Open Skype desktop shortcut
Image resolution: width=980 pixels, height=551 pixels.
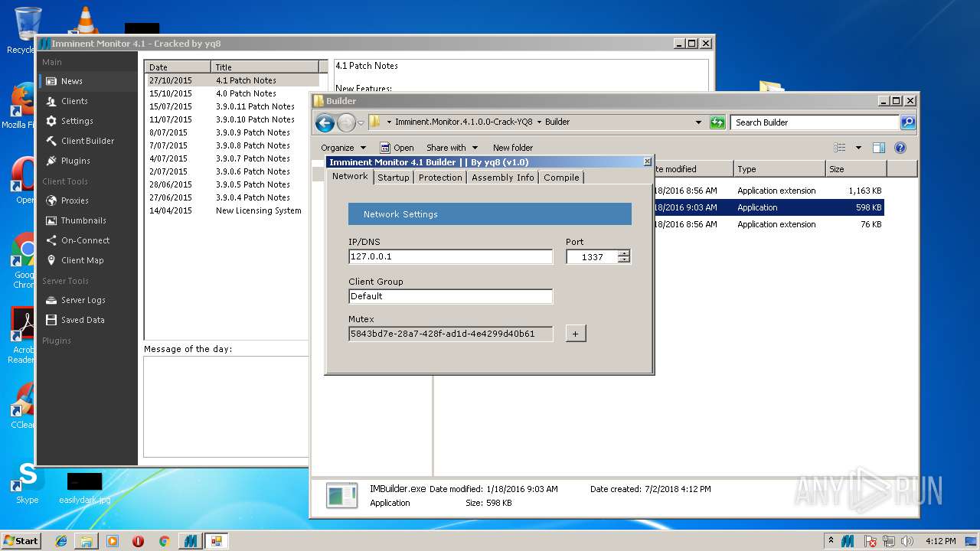click(27, 484)
